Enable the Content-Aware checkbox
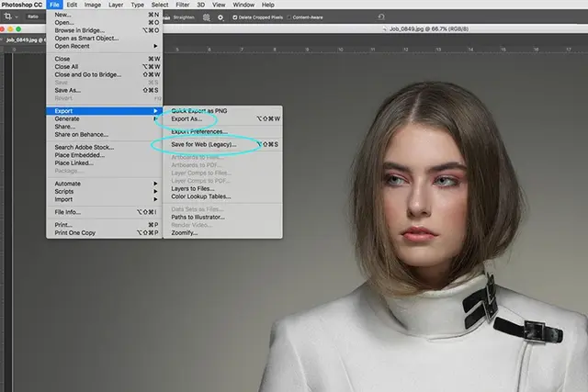This screenshot has height=392, width=588. pos(289,17)
